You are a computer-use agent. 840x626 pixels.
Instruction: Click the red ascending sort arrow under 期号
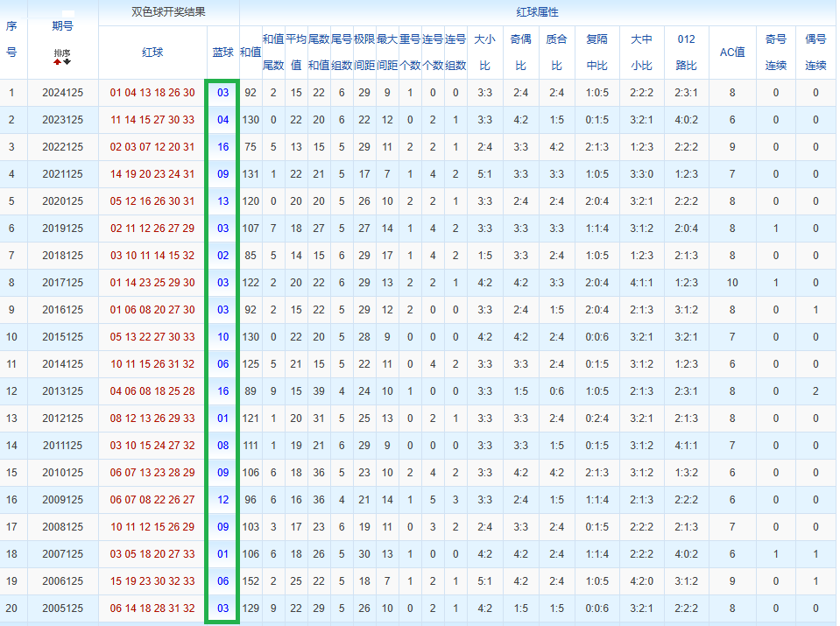[57, 61]
